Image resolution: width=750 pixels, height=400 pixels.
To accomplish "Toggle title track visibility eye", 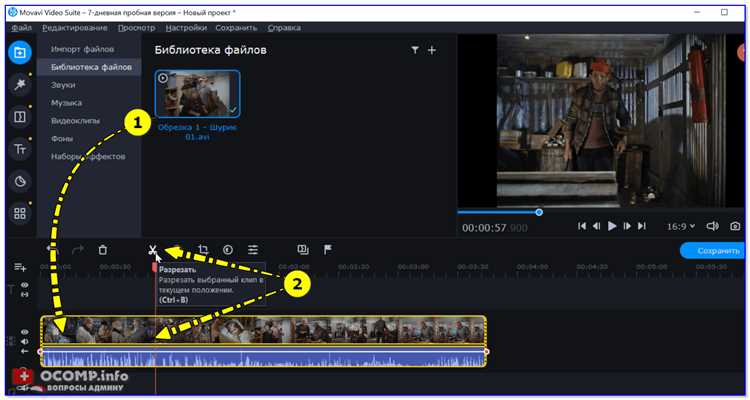I will (25, 285).
